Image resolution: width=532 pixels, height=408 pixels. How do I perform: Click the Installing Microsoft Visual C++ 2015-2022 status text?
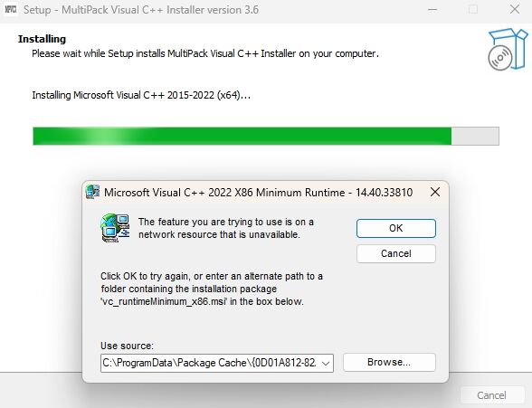click(141, 95)
